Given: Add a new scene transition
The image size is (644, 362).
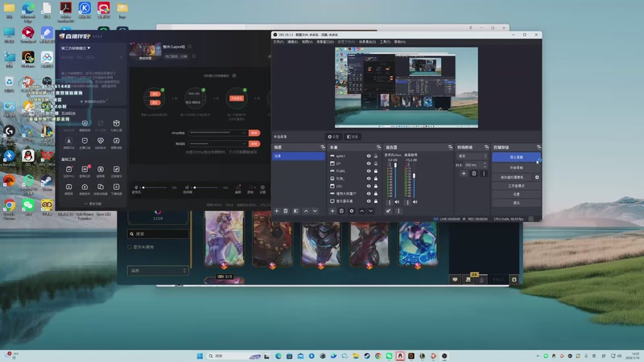Looking at the screenshot, I should point(464,174).
